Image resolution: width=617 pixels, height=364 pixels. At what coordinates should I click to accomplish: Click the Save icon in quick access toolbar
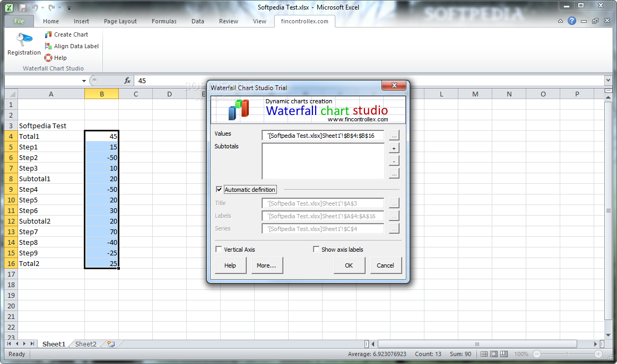(23, 7)
